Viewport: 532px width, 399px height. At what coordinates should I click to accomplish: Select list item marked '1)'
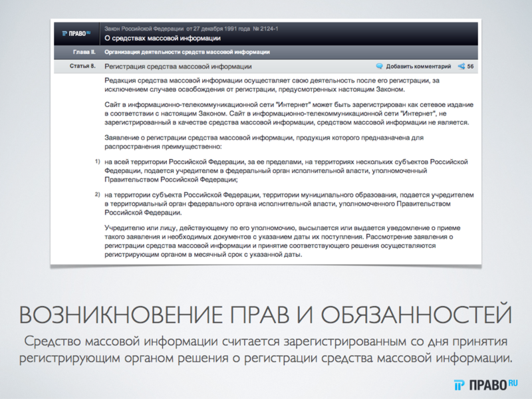[x=97, y=162]
